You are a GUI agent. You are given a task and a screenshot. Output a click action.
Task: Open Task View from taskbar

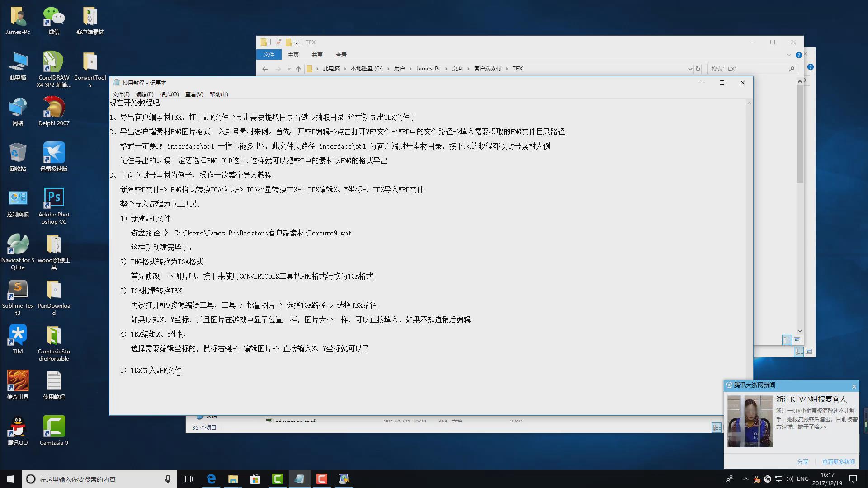coord(188,479)
